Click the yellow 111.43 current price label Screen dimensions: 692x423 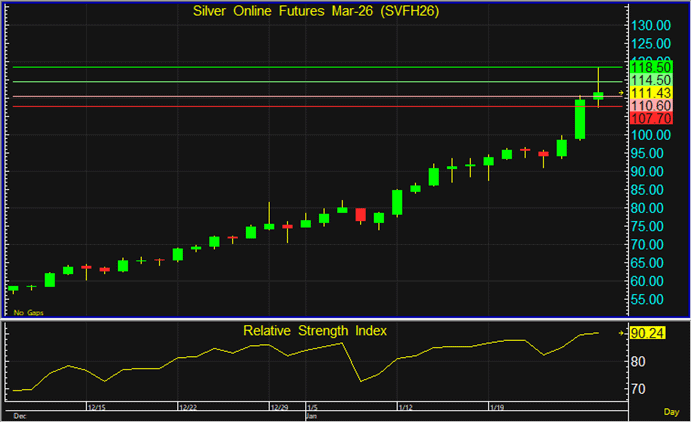tap(650, 92)
